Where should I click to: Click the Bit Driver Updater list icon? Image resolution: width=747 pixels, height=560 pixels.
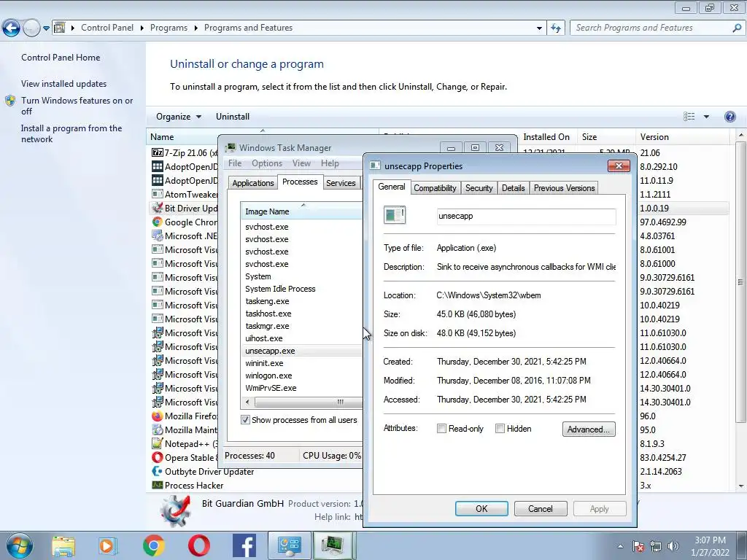158,208
